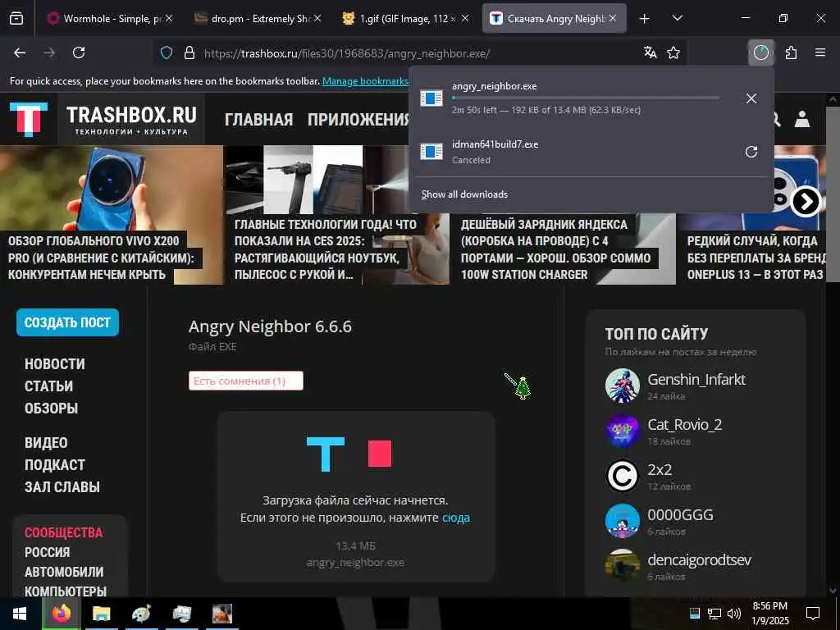Bookmark this page with the star
The image size is (840, 630).
pos(673,52)
